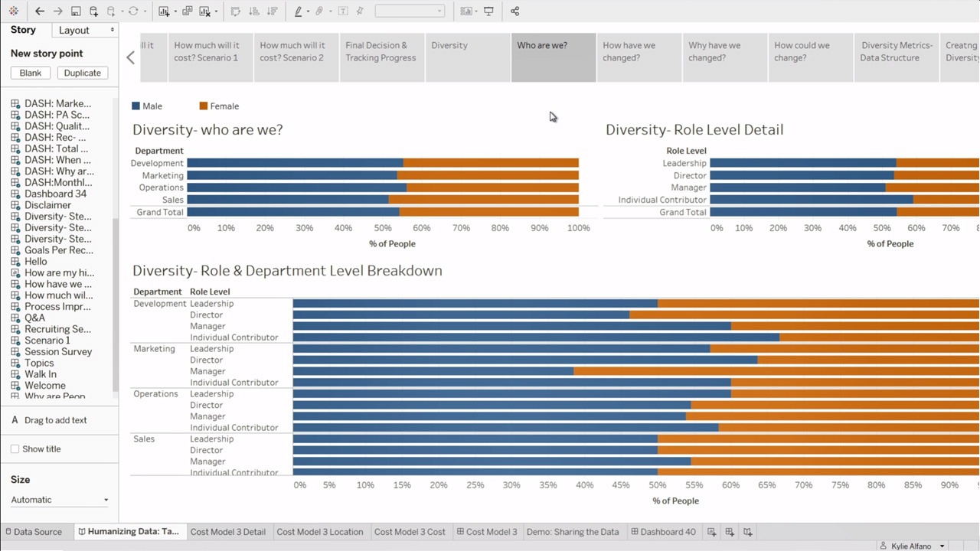Click the new story icon in bottom tab bar
This screenshot has width=980, height=551.
[x=748, y=532]
